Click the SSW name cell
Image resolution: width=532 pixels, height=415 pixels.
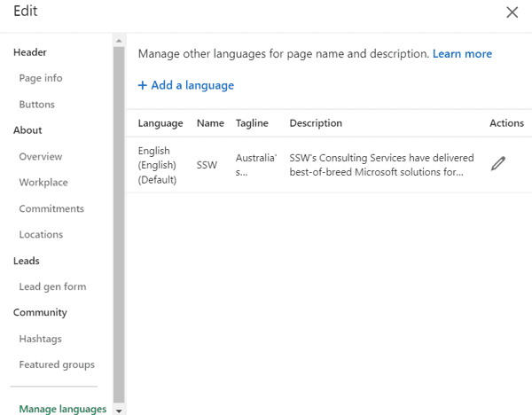(x=207, y=165)
